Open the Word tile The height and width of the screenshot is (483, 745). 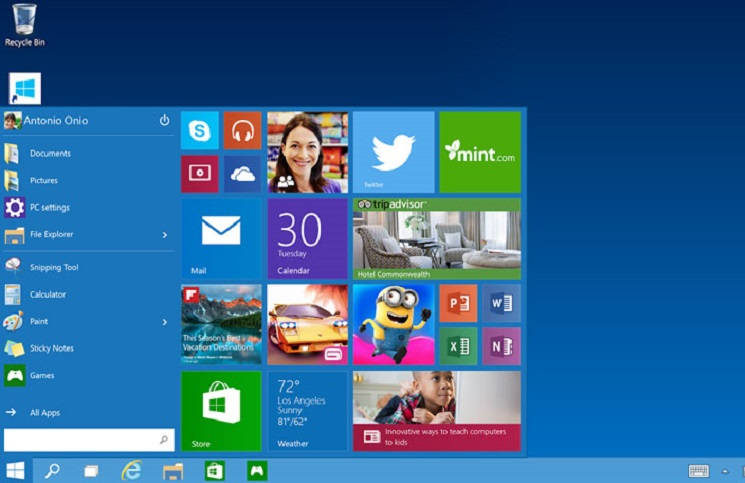click(501, 303)
